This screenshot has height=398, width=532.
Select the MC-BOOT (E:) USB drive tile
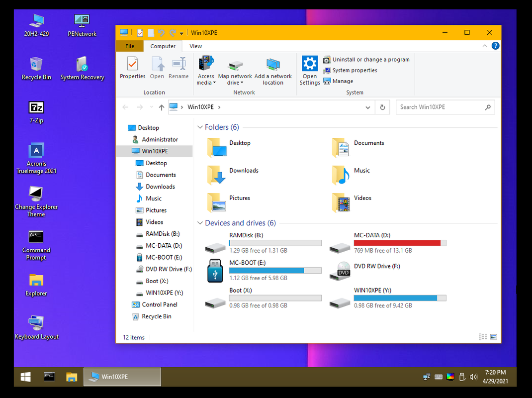coord(264,270)
